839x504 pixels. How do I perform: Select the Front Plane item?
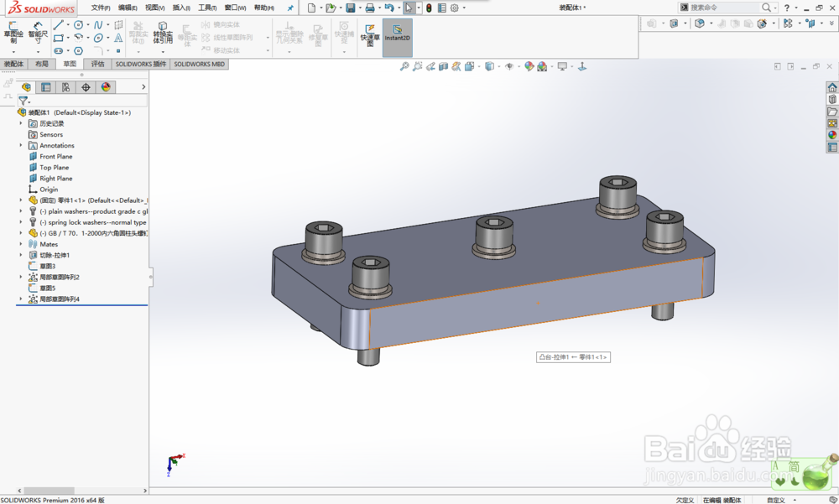(x=55, y=157)
